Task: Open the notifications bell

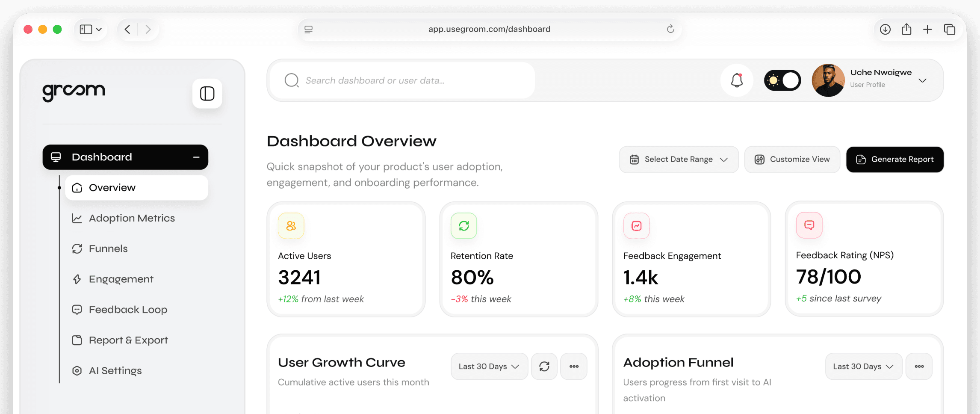Action: 737,80
